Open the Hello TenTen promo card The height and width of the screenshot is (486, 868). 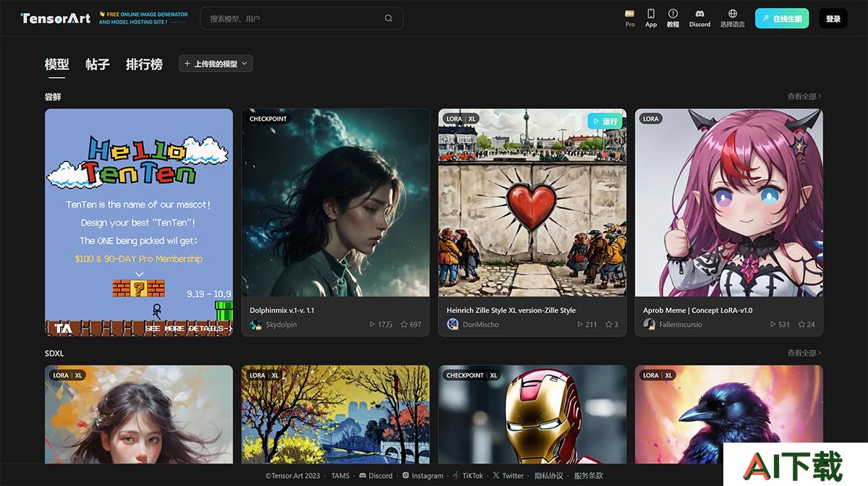click(139, 223)
